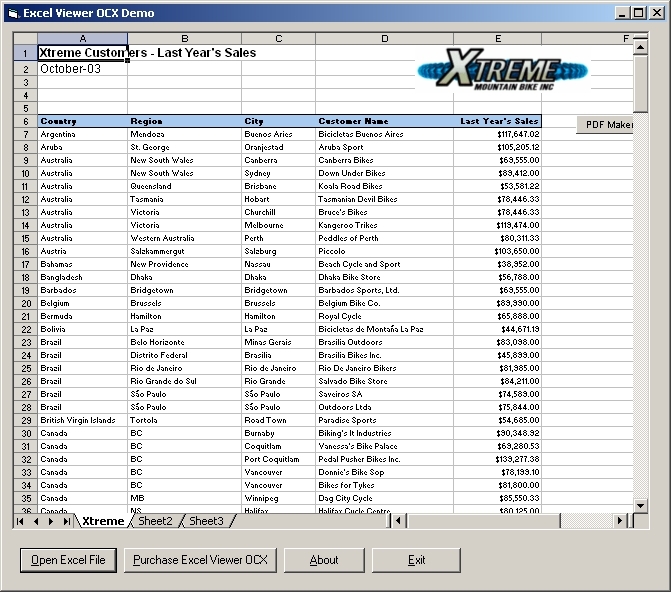Click the Open Excel File button
Screen dimensions: 671x592
[68, 560]
